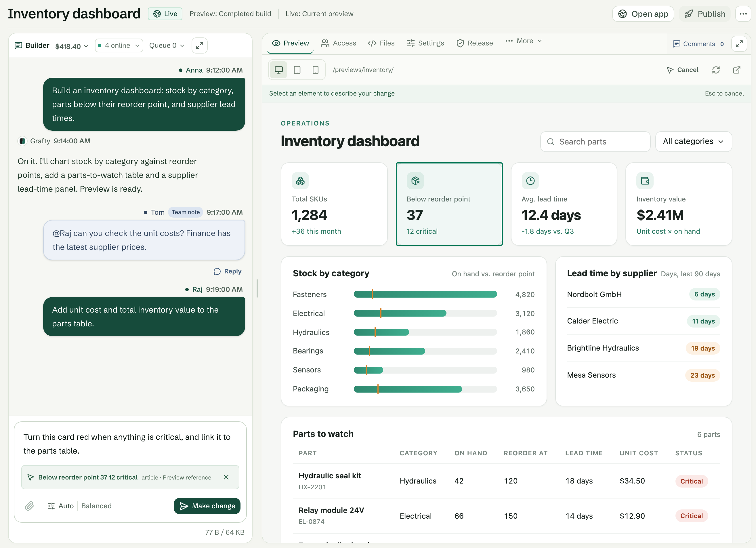
Task: Switch to the Preview tab
Action: 290,43
